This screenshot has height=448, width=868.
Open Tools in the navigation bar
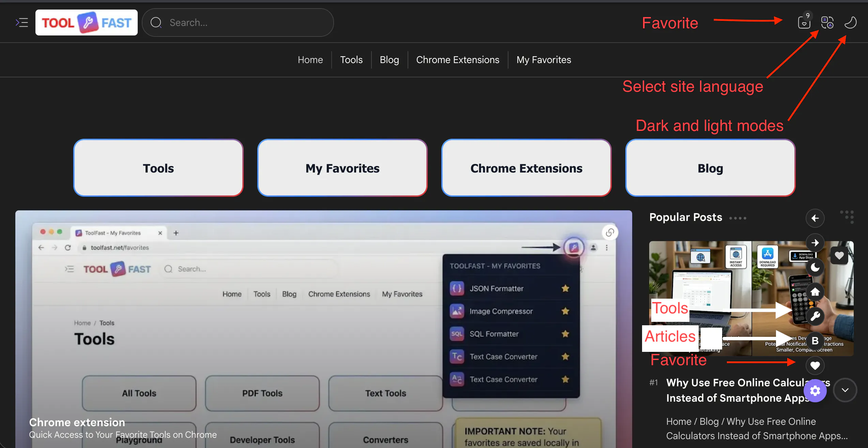pos(351,60)
